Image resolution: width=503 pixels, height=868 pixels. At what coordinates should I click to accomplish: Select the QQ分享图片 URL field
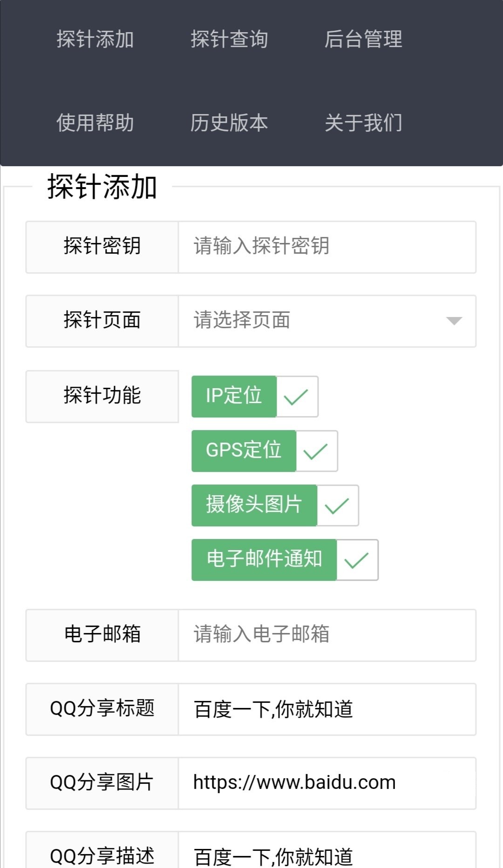coord(326,783)
